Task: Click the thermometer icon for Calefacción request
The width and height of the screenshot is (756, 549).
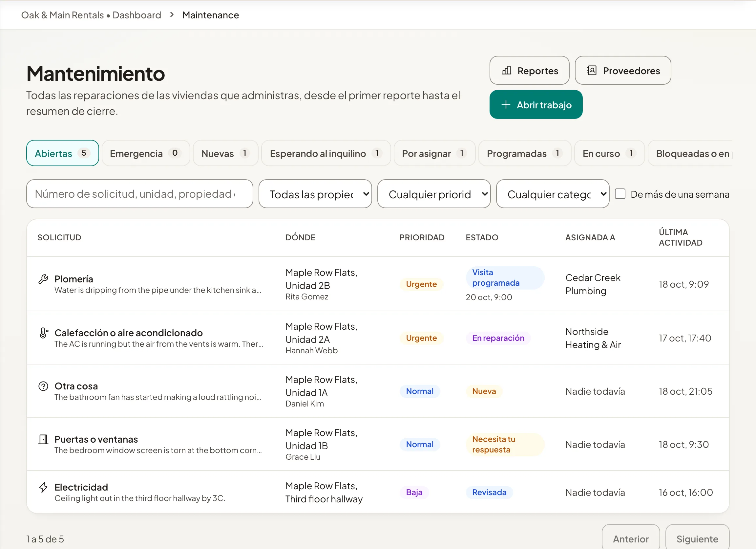Action: point(43,333)
